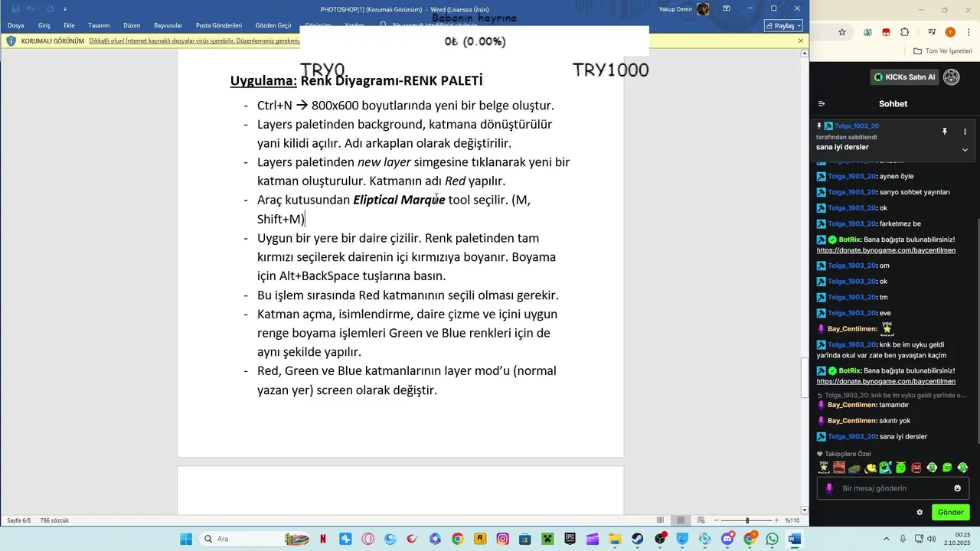Click the round channel badge next to KICKs
Screen dimensions: 980x551
952,77
